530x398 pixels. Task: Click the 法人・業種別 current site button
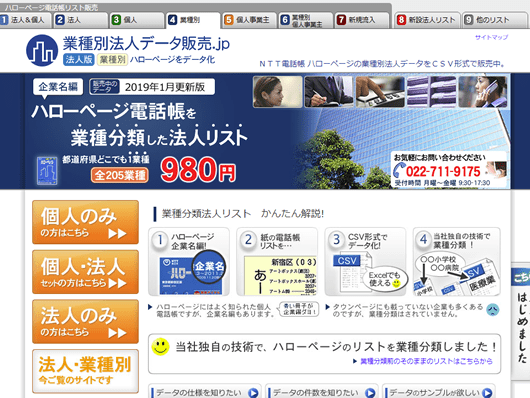85,371
